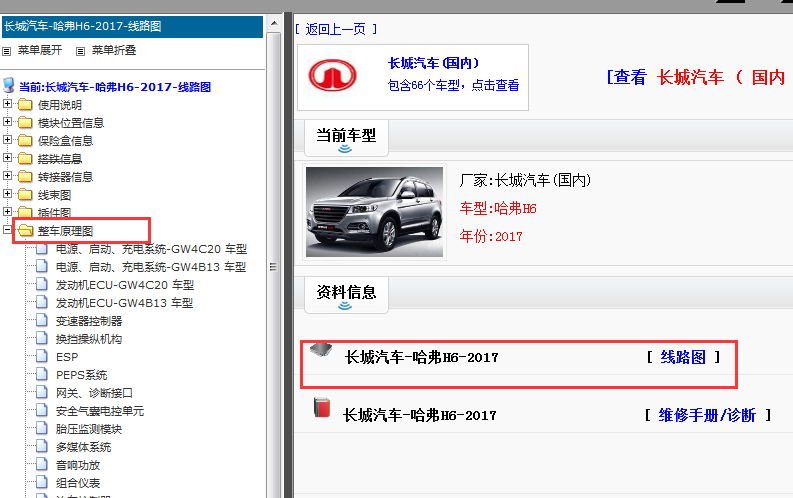Click the gray icon beside 线路图 row

321,350
